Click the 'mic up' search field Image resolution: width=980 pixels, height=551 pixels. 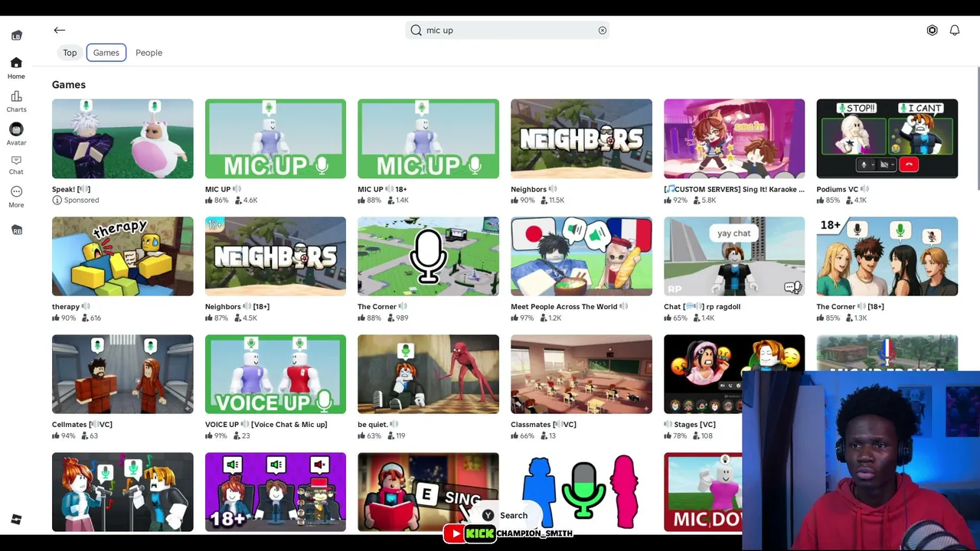(508, 31)
